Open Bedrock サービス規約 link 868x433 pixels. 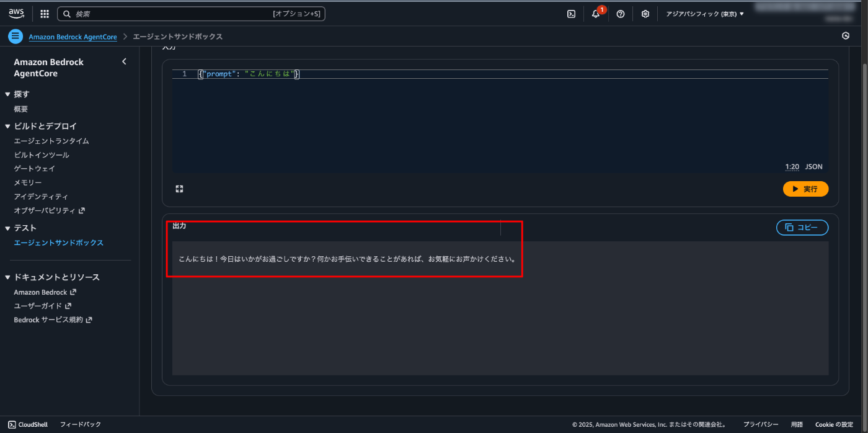tap(53, 320)
